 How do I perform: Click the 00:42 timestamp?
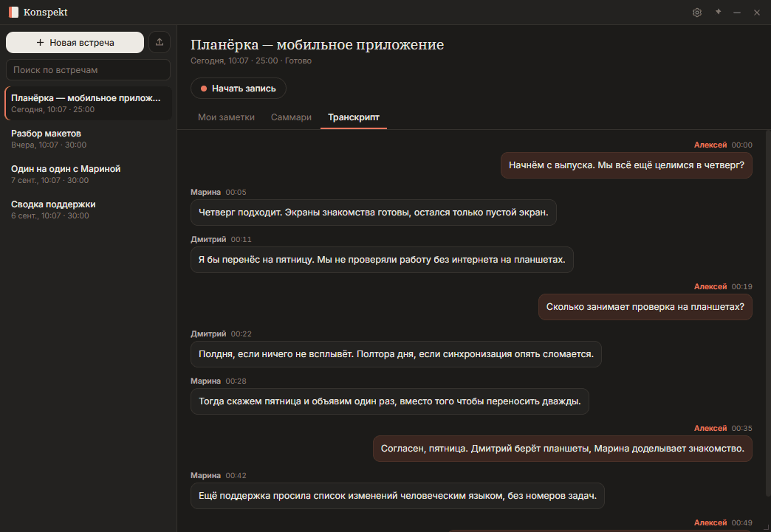(x=236, y=475)
